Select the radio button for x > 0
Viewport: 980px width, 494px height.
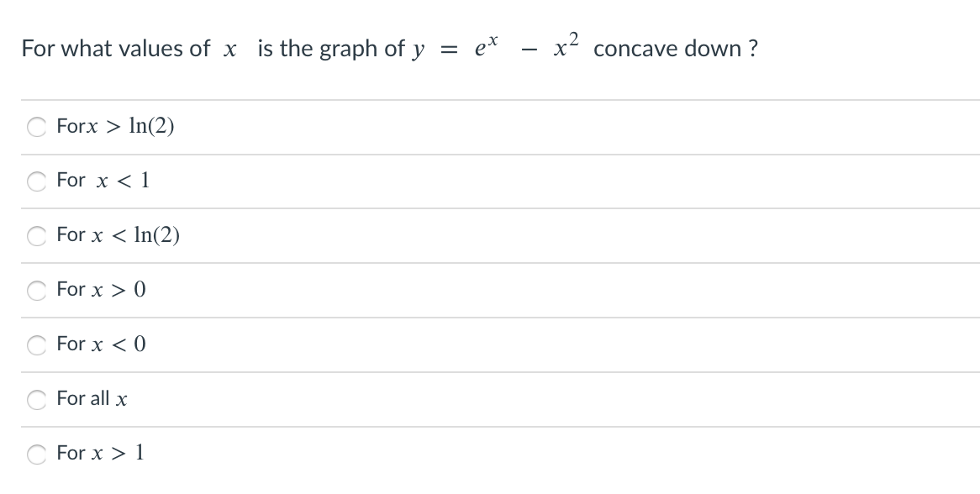click(x=36, y=291)
